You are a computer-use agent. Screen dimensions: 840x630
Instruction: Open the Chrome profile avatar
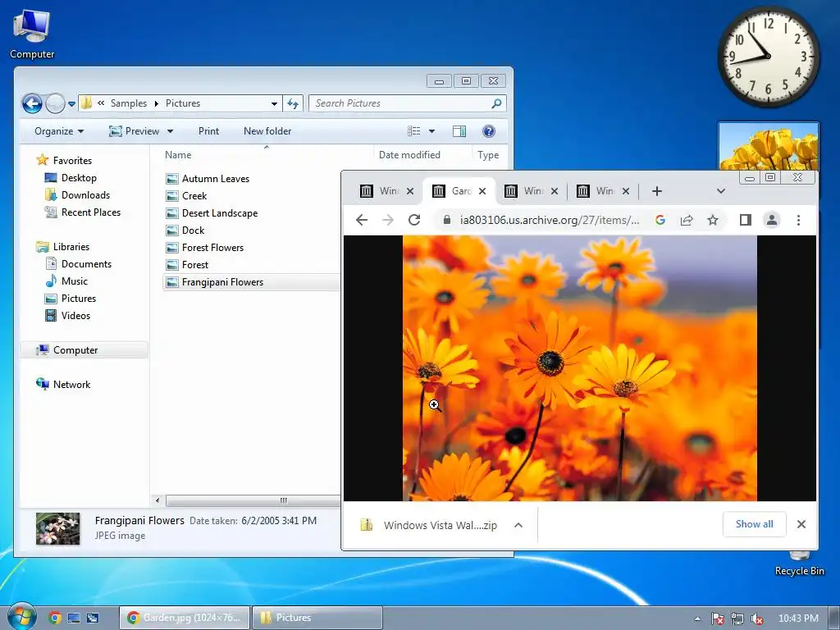point(771,220)
